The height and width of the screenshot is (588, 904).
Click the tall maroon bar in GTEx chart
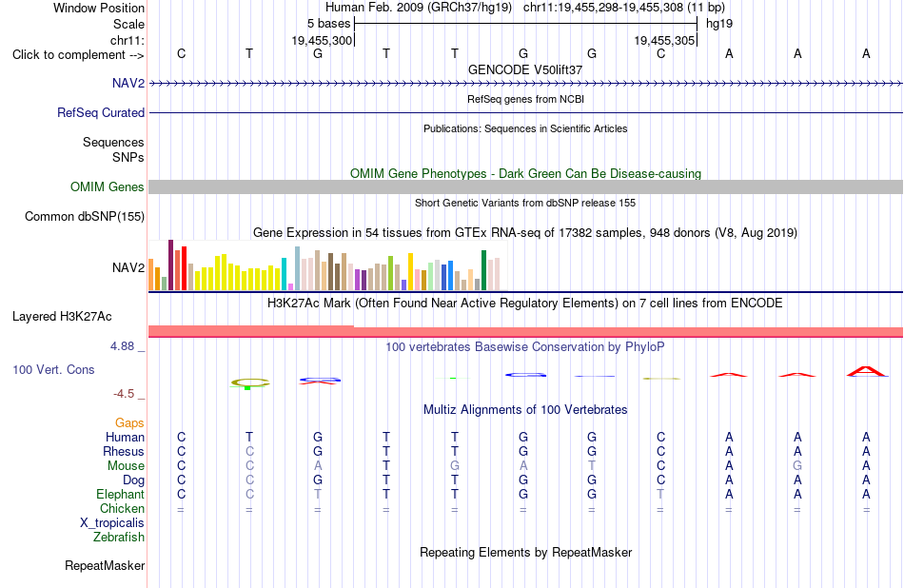170,265
